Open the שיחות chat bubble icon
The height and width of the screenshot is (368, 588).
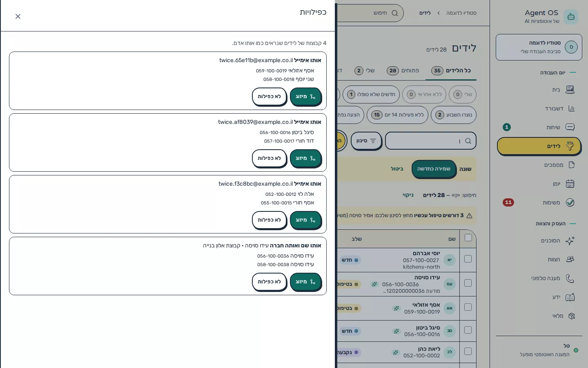click(x=570, y=127)
